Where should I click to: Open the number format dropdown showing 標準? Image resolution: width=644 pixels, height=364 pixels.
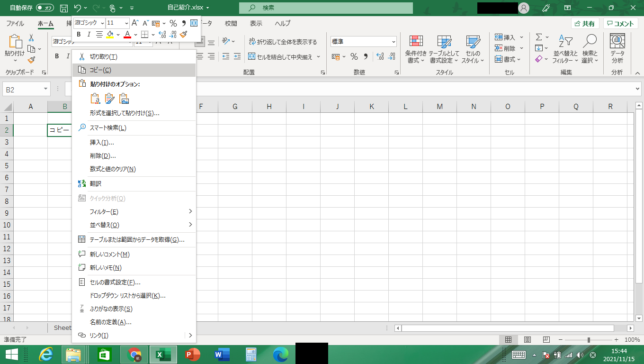394,42
